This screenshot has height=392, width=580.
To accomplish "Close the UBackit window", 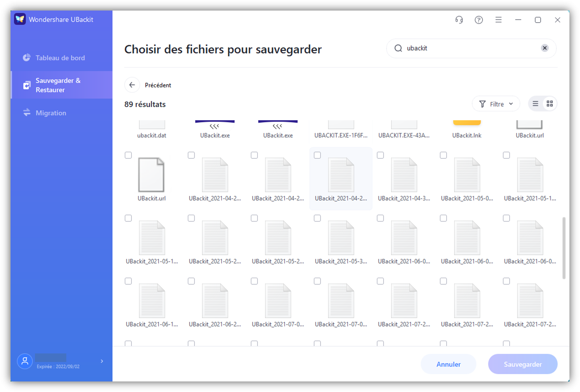I will 558,20.
